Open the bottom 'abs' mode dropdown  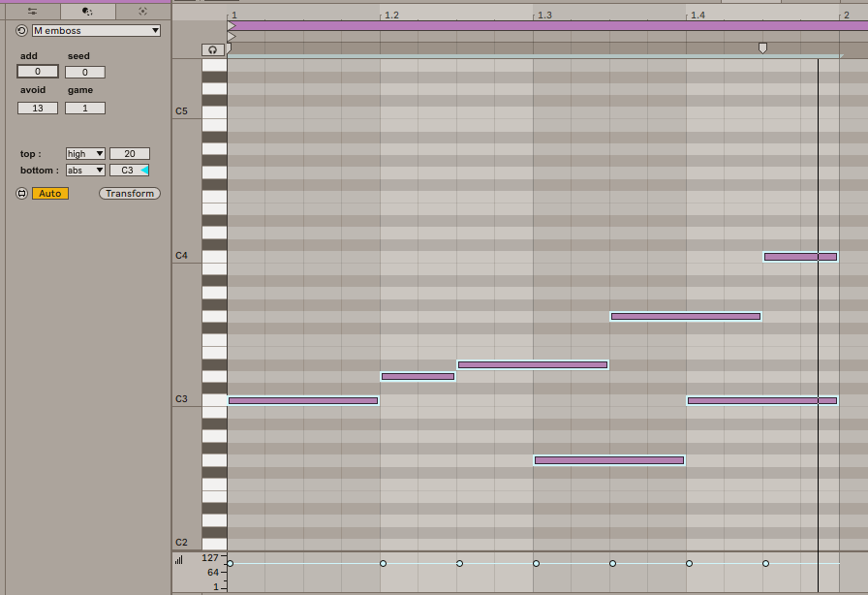point(85,171)
